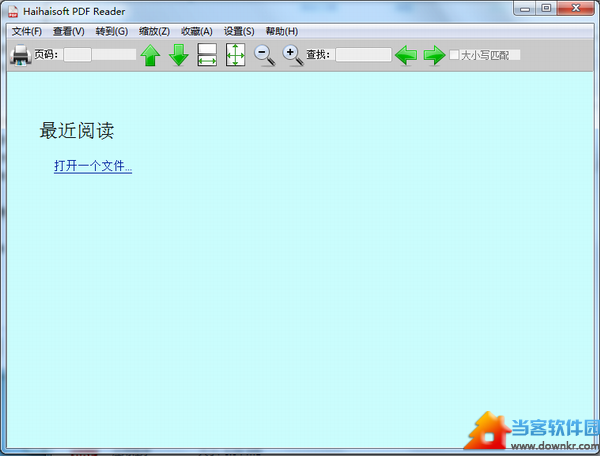Screen dimensions: 600x456
Task: Focus the 查找 search input field
Action: pyautogui.click(x=364, y=55)
